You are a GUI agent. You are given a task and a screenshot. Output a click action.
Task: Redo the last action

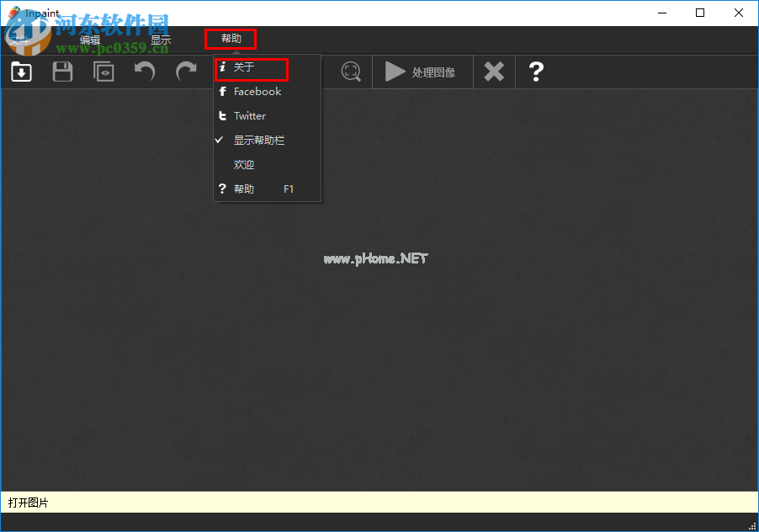pyautogui.click(x=185, y=72)
